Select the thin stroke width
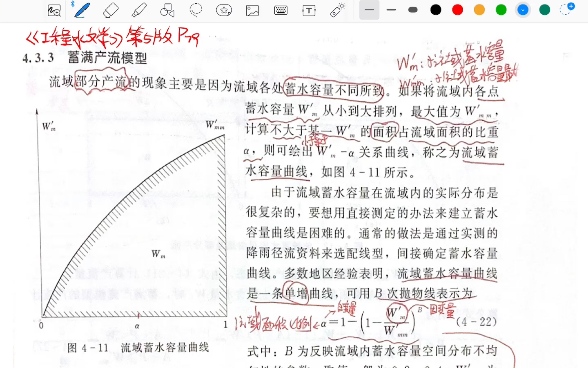Viewport: 588px width, 368px height. [x=369, y=10]
